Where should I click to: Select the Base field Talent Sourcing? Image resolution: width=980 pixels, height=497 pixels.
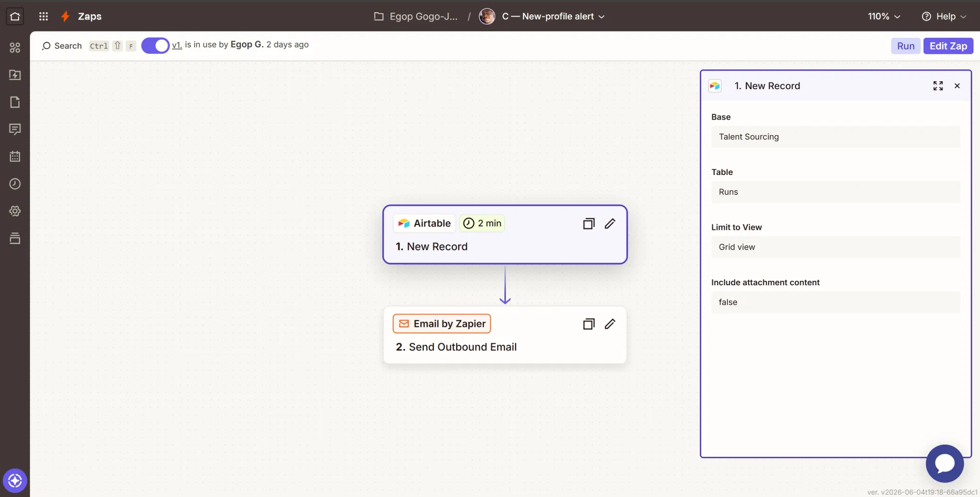click(x=836, y=137)
